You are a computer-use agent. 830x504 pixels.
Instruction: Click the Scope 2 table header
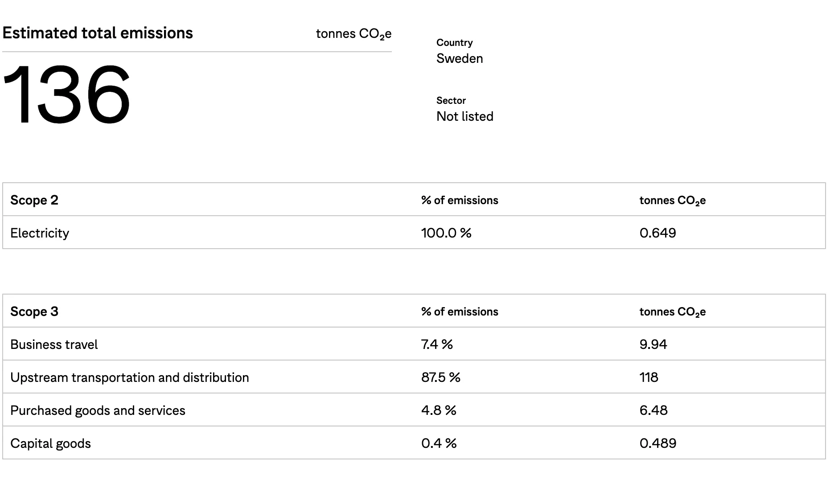point(34,200)
